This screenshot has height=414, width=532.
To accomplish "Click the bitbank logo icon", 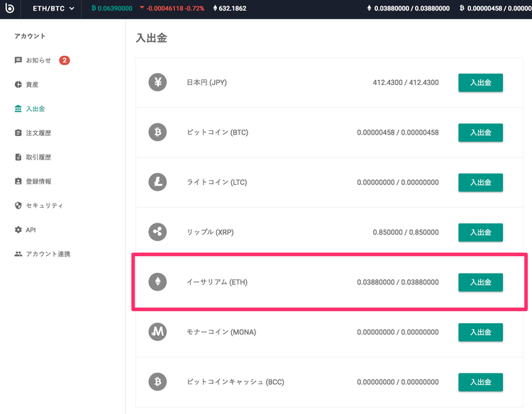I will click(x=10, y=8).
